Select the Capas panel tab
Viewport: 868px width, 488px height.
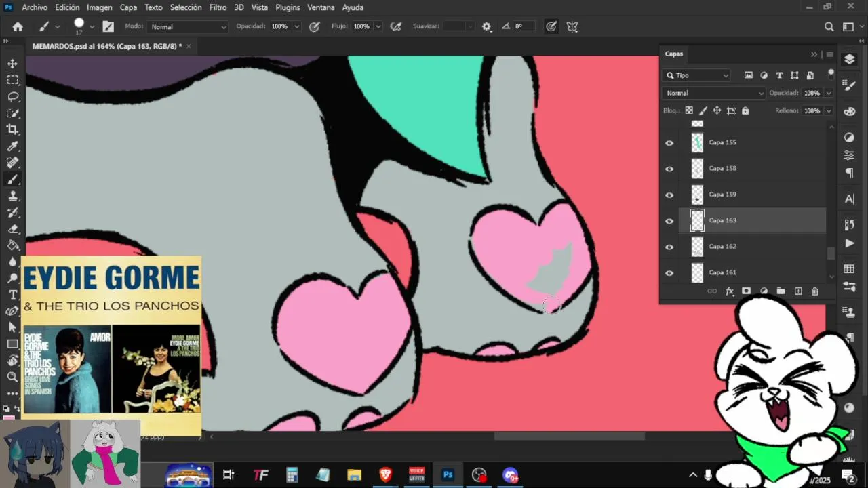pos(674,54)
